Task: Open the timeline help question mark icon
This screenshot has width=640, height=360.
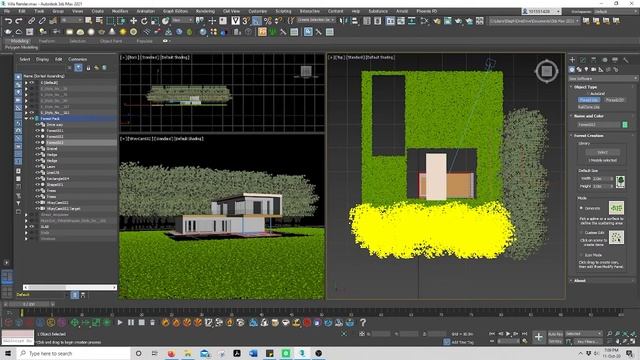Action: point(363,323)
